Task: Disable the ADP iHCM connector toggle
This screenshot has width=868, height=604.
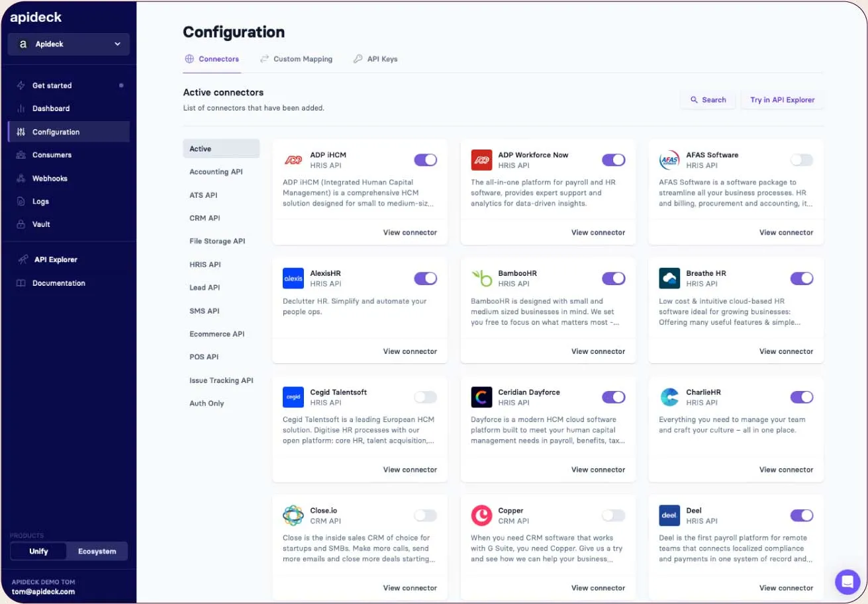Action: tap(426, 160)
